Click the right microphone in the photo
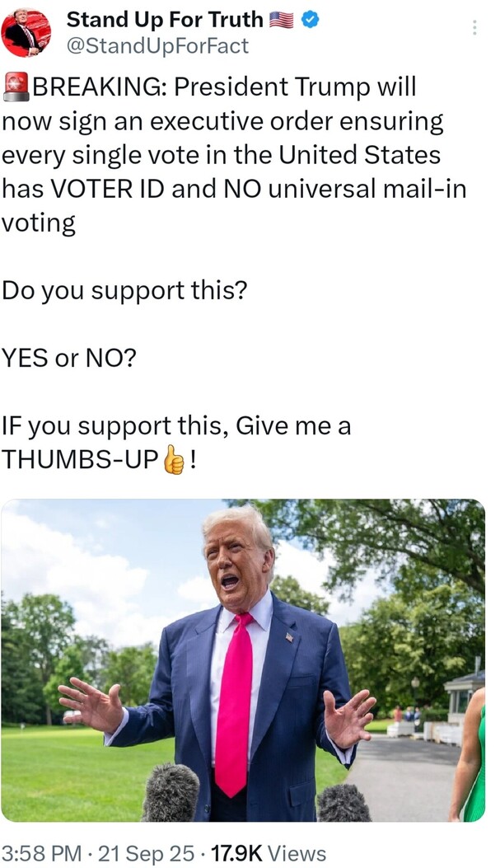The width and height of the screenshot is (500, 868). (343, 803)
